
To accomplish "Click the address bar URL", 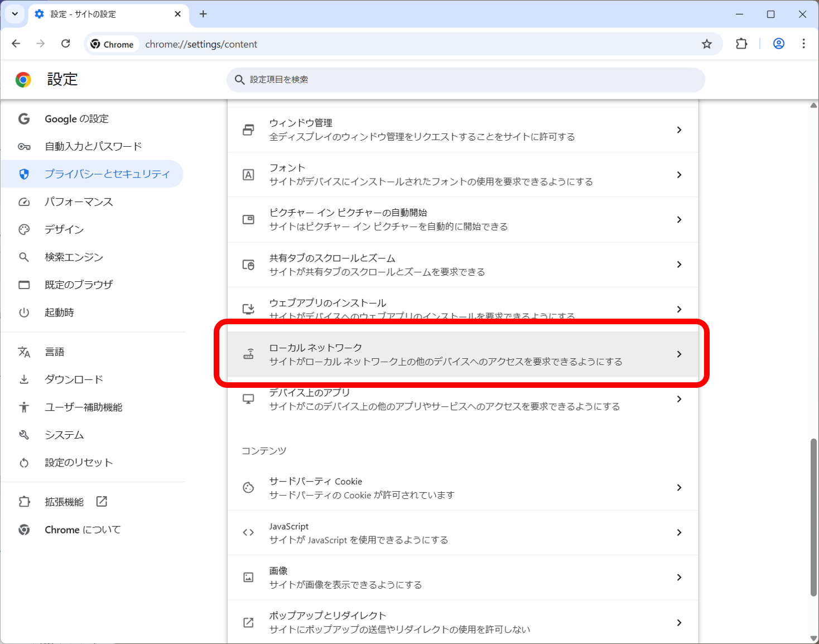I will (x=201, y=44).
